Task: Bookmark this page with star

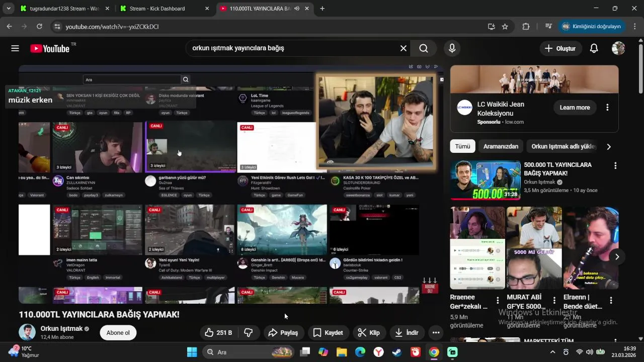Action: click(505, 27)
